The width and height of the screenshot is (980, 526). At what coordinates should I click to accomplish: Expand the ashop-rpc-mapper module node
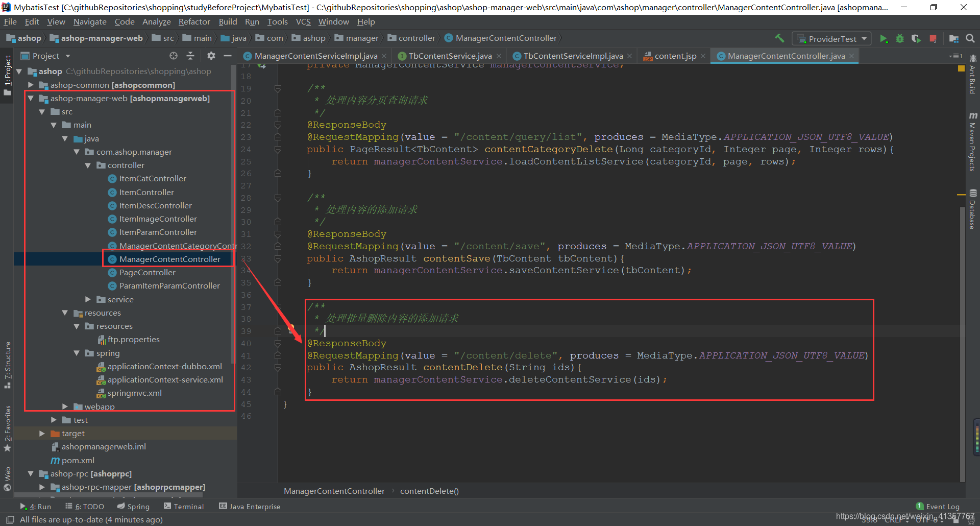pos(42,487)
